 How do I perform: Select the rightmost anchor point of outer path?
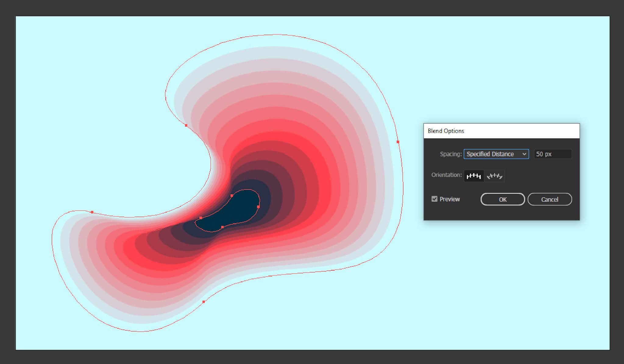coord(398,142)
